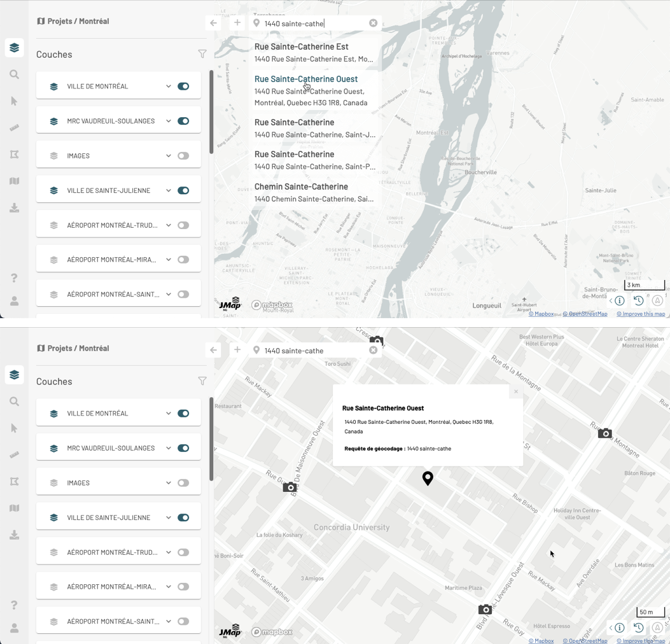670x644 pixels.
Task: Expand AÉROPORT MONTRÉAL-MIRA chevron in Concordia map view
Action: pyautogui.click(x=169, y=587)
